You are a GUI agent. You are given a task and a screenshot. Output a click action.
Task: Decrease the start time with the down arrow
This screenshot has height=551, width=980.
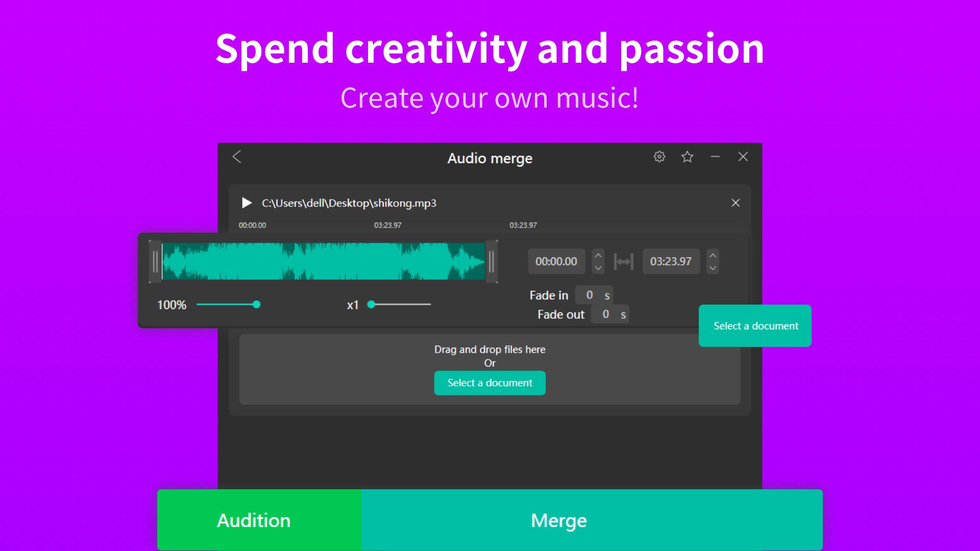(598, 268)
